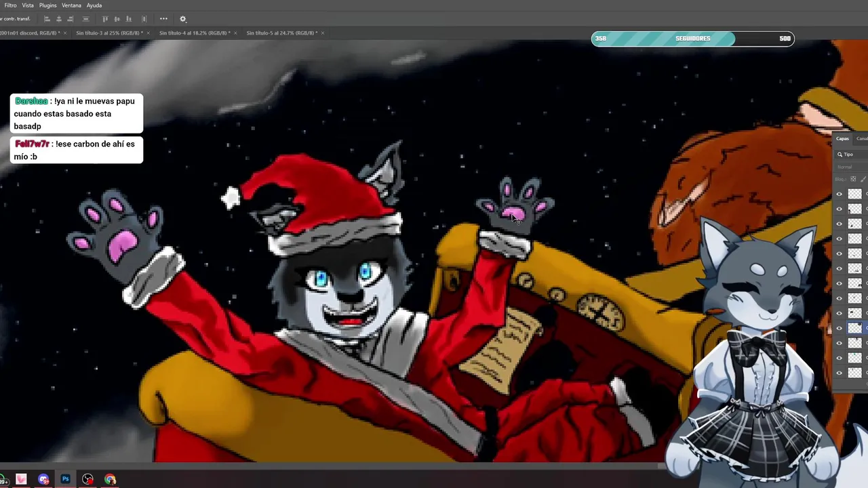The width and height of the screenshot is (868, 488).
Task: Open the Ventana menu
Action: [x=71, y=5]
